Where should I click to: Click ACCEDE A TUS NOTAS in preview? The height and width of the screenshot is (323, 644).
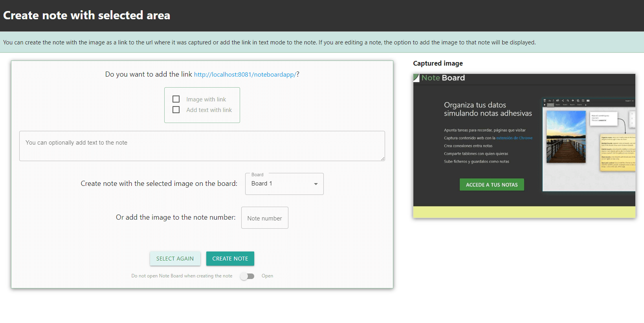(492, 185)
